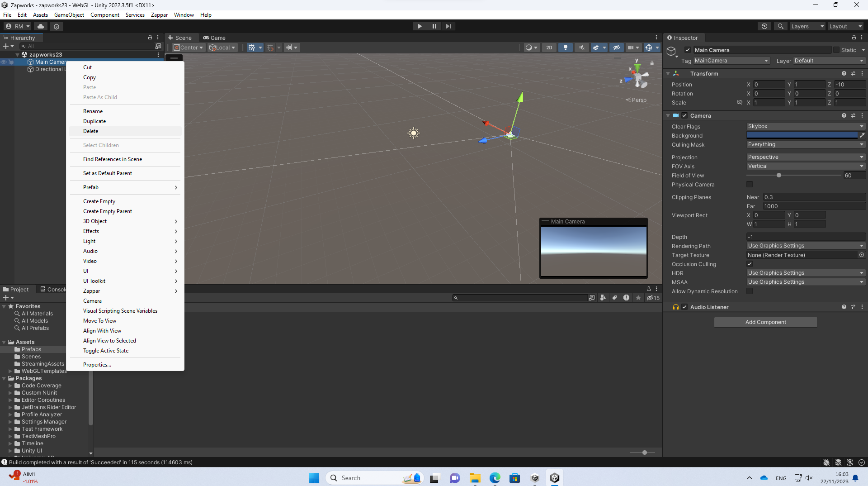The height and width of the screenshot is (486, 868).
Task: Switch to the Game tab
Action: (x=214, y=38)
